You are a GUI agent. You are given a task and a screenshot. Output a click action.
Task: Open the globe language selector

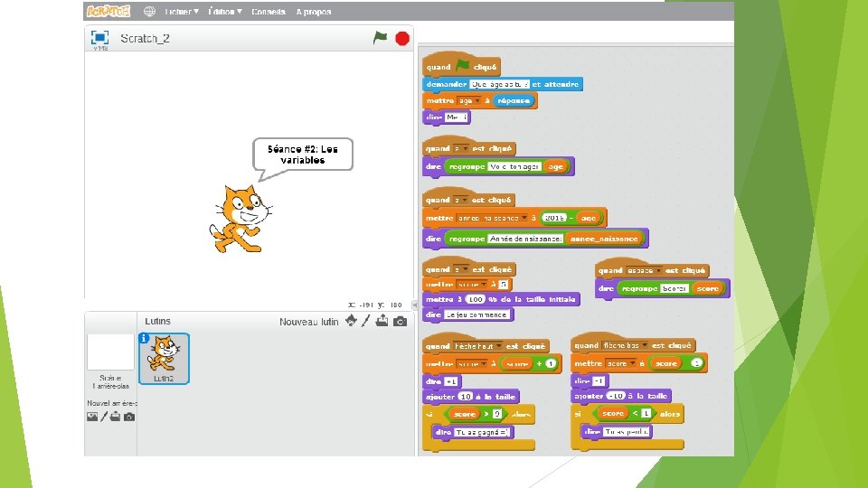[x=149, y=11]
